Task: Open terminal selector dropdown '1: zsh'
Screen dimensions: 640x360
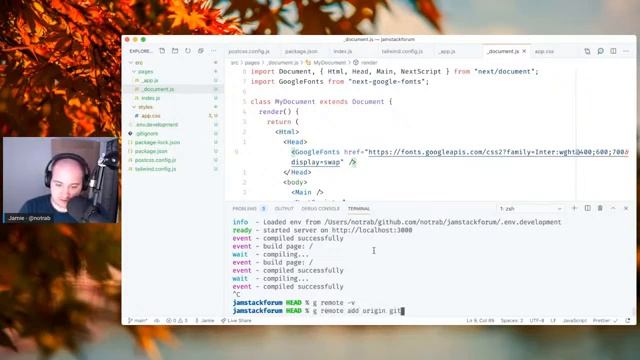Action: click(531, 209)
